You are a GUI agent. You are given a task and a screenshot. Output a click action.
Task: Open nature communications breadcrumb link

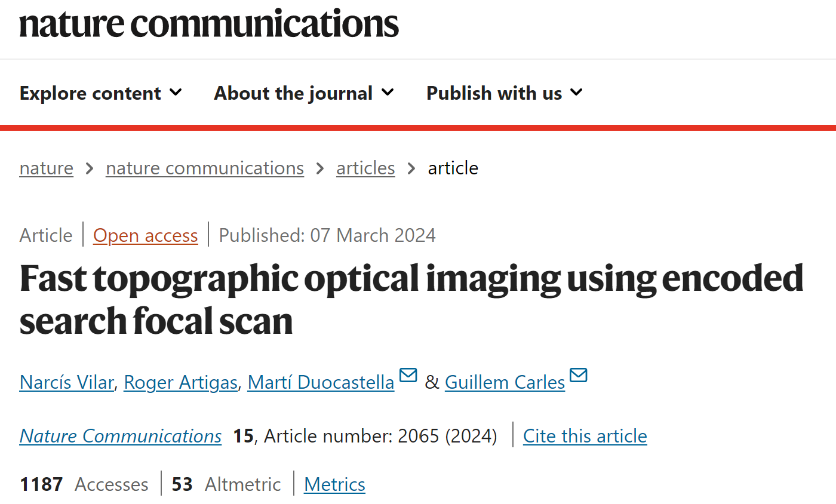tap(205, 168)
